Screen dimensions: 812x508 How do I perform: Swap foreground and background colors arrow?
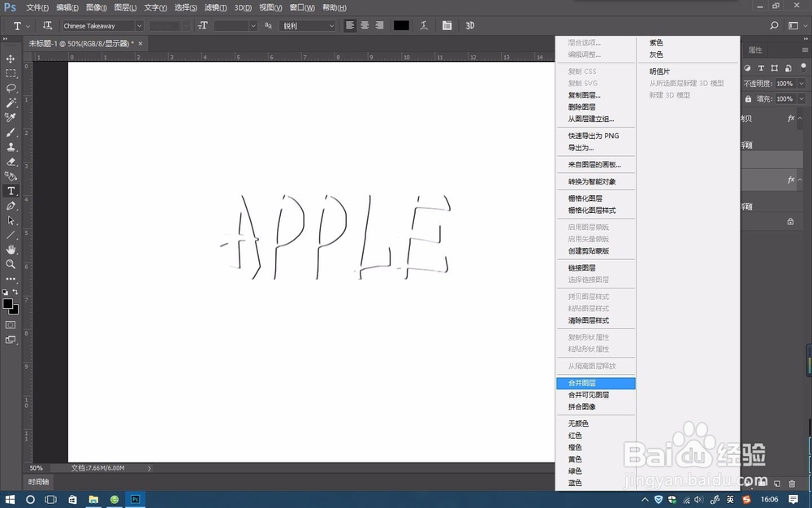tap(15, 292)
